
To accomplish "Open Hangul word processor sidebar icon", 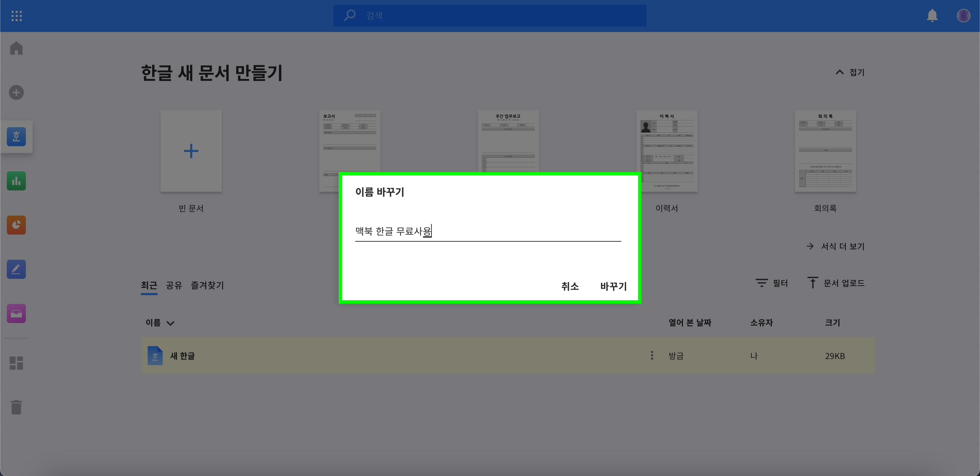I will 16,136.
